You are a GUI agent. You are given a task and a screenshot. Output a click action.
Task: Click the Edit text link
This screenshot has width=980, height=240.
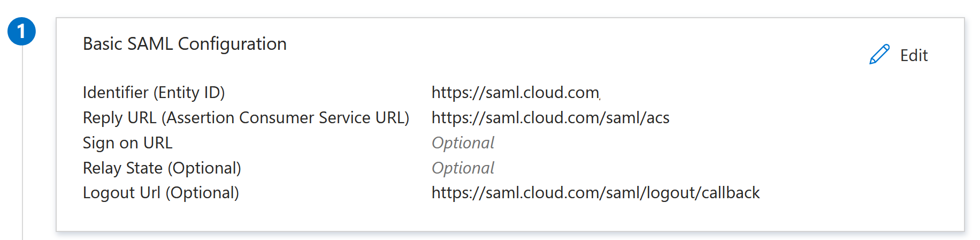[x=914, y=55]
